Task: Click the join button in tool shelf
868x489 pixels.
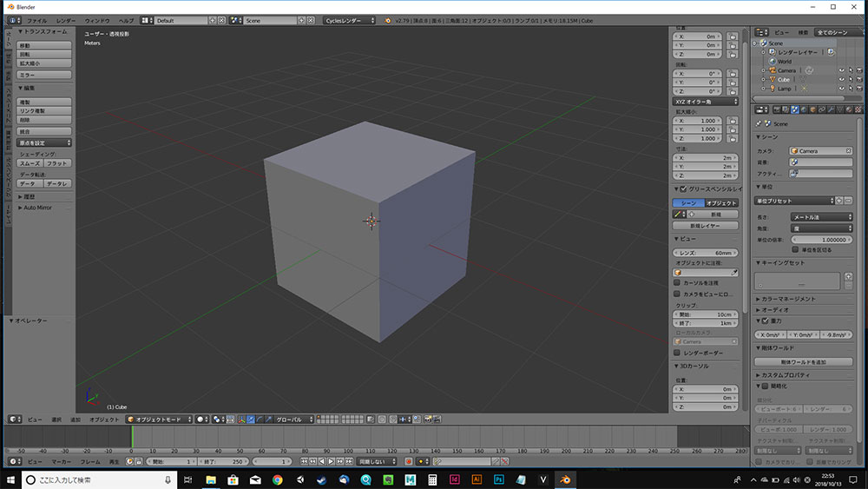Action: [x=44, y=131]
